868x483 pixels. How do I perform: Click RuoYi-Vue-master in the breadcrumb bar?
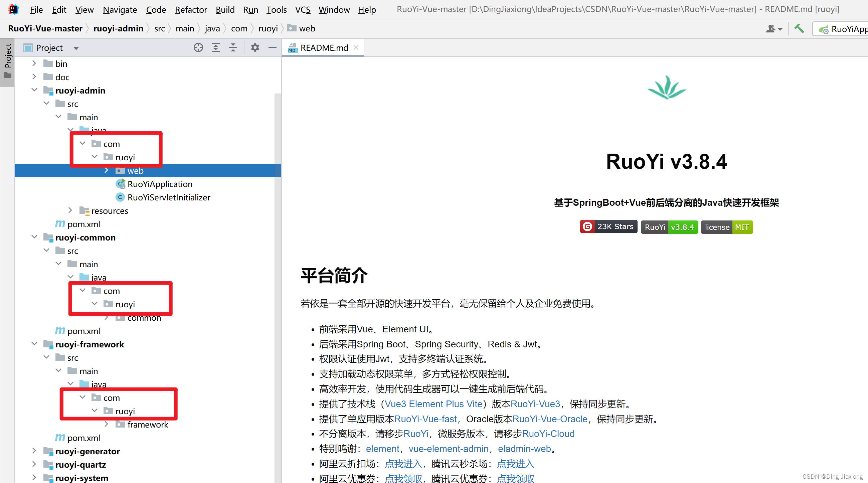(45, 28)
